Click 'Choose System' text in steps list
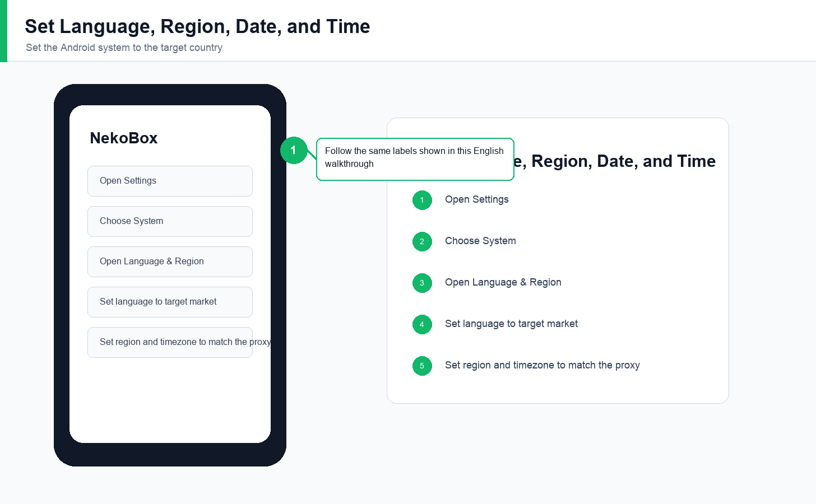Image resolution: width=816 pixels, height=504 pixels. pos(480,241)
